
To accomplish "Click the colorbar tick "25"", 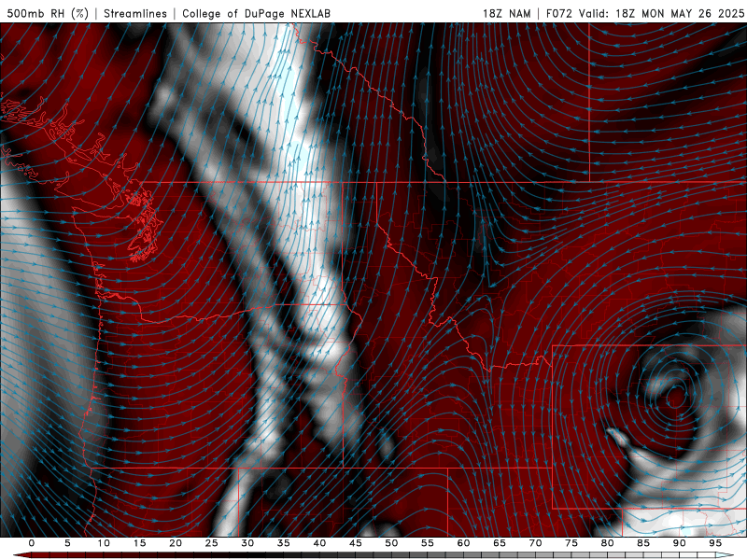I will (x=212, y=543).
